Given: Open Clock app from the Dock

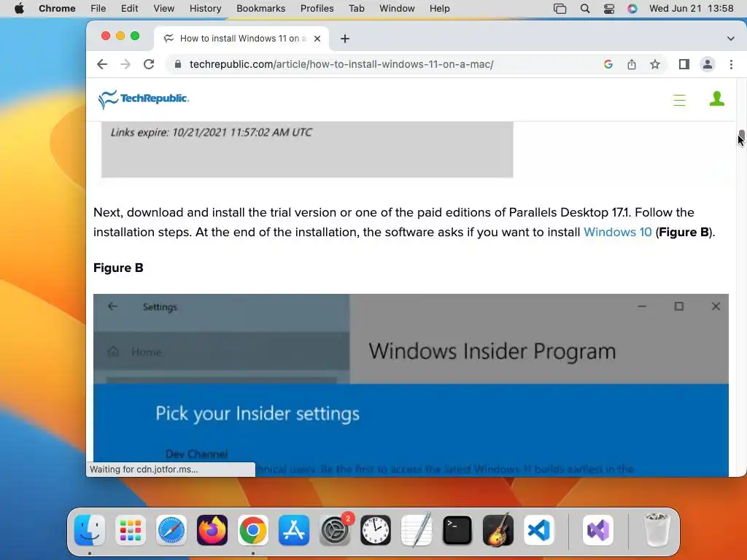Looking at the screenshot, I should (x=376, y=530).
